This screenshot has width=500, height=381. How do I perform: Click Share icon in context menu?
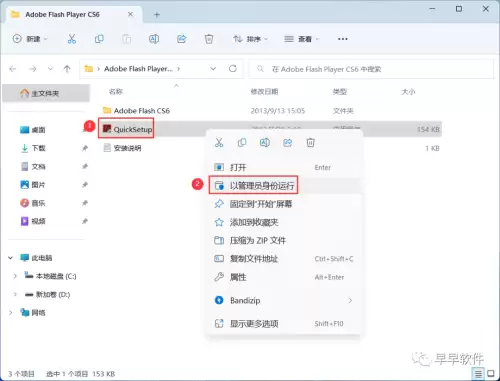[287, 143]
